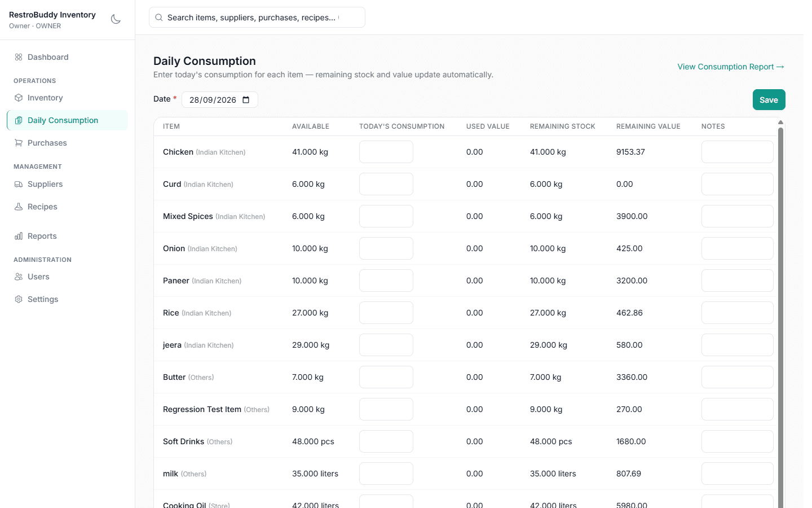
Task: Open the Purchases section
Action: pyautogui.click(x=67, y=143)
